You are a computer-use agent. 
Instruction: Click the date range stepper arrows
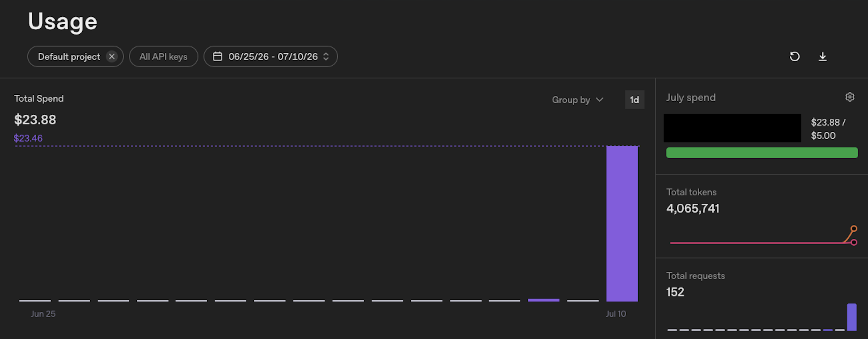point(326,57)
